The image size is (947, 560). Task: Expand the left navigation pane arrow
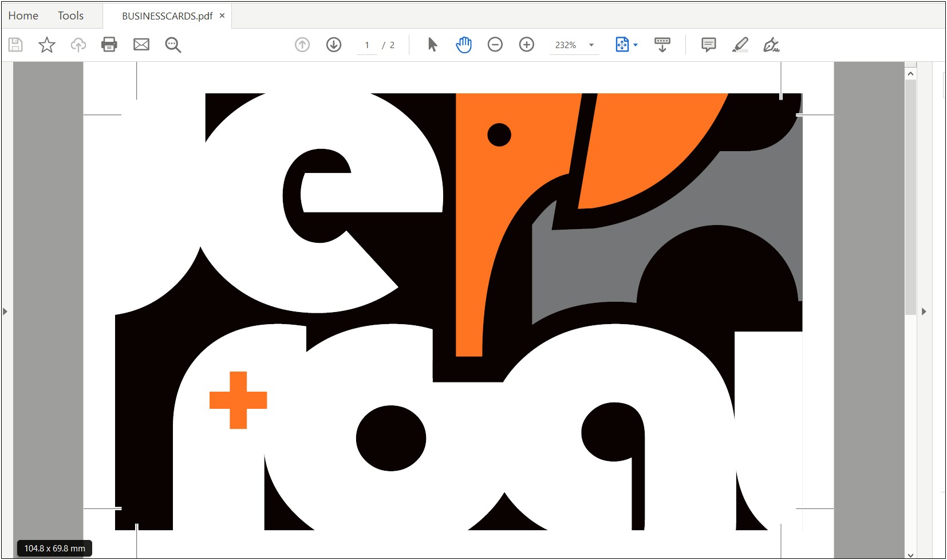(5, 311)
